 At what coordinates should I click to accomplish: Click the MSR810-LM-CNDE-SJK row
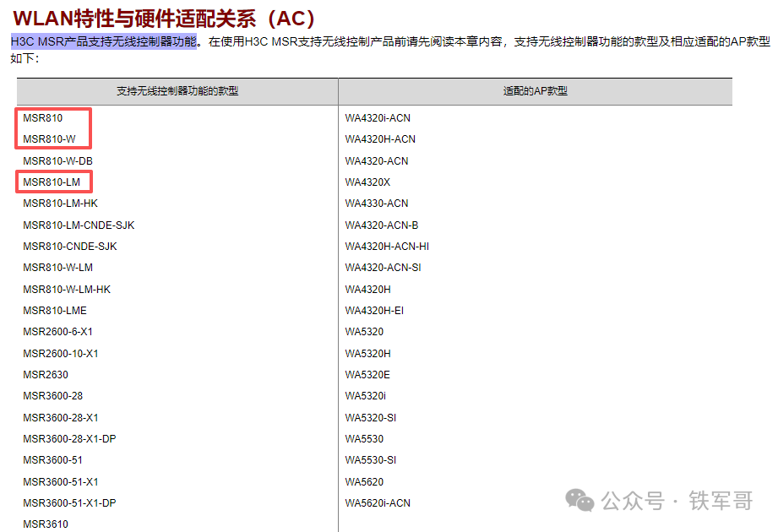point(79,225)
